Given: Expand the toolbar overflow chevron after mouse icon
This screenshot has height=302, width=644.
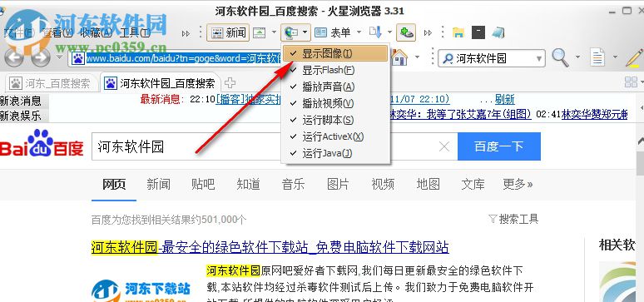Looking at the screenshot, I should (428, 33).
